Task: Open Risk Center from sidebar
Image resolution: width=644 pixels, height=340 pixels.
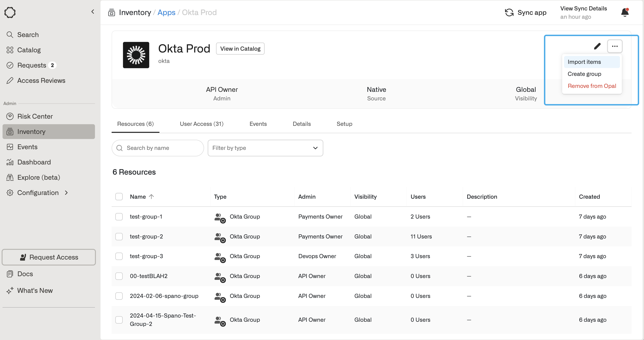Action: (x=35, y=116)
